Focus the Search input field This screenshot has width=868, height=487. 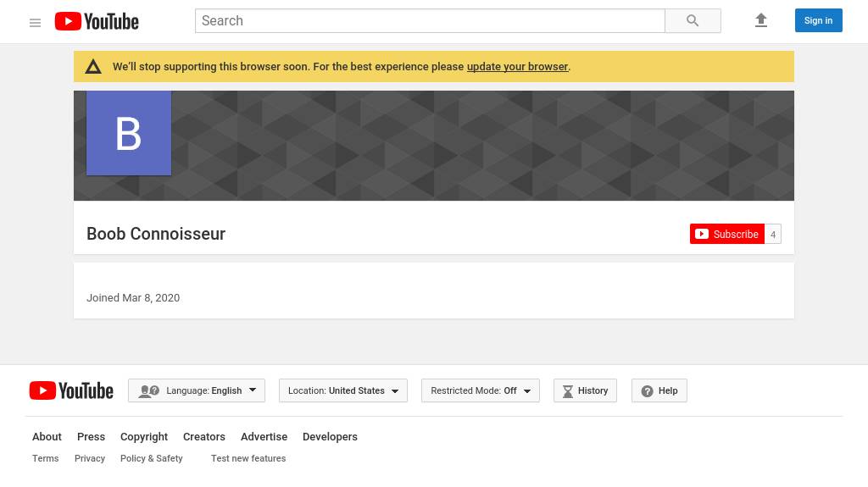coord(430,21)
